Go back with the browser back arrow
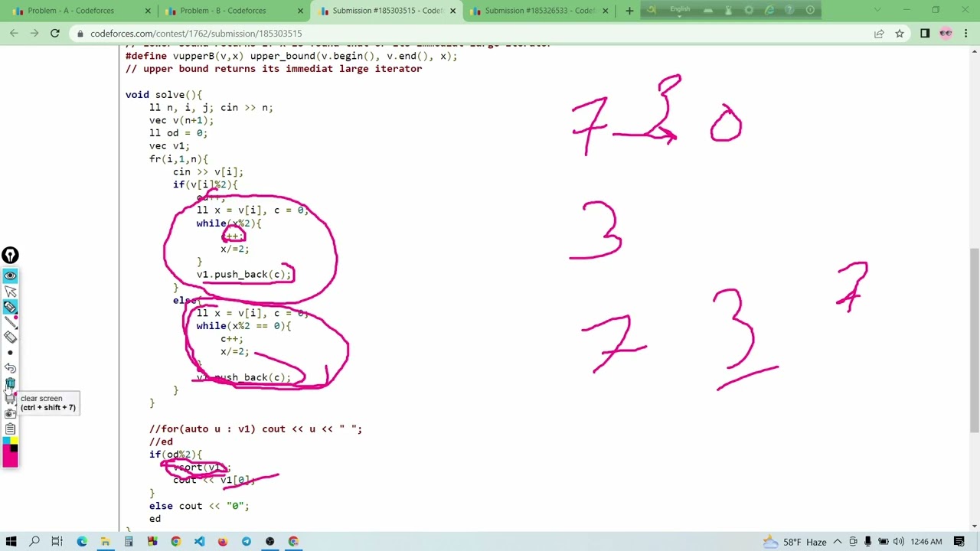This screenshot has width=980, height=551. click(14, 33)
